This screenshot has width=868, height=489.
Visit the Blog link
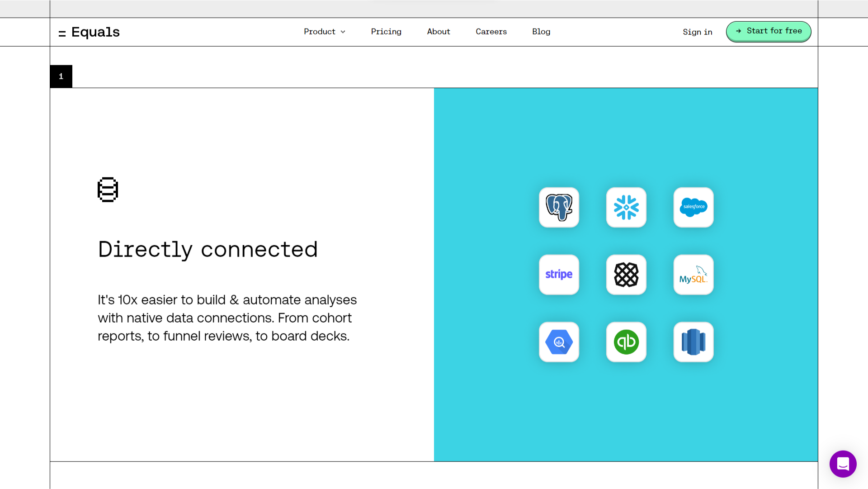[x=541, y=32]
